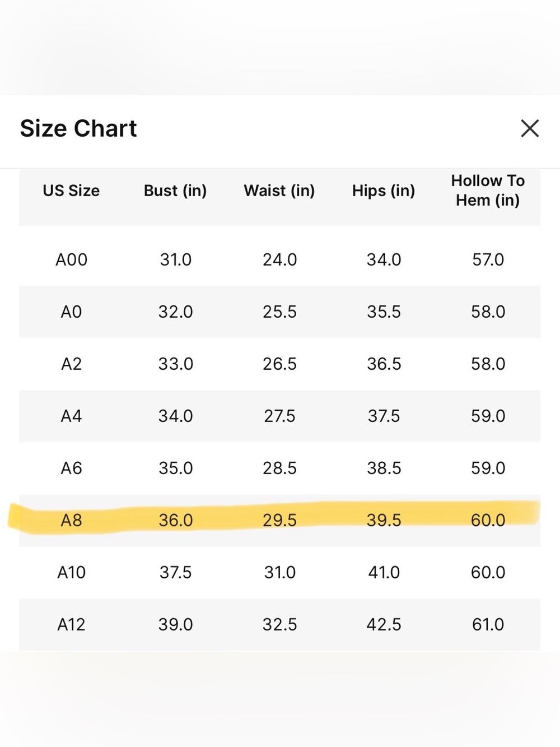Choose the A6 size label

click(71, 468)
